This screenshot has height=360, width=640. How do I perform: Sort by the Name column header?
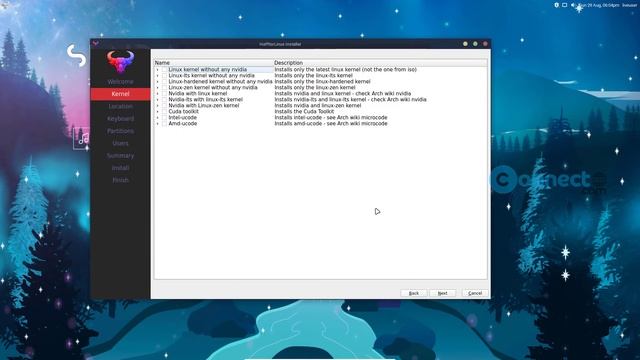pyautogui.click(x=213, y=63)
